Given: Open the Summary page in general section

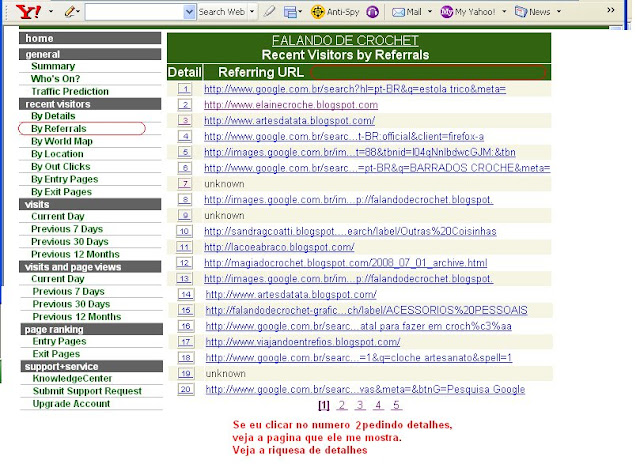Looking at the screenshot, I should [53, 66].
